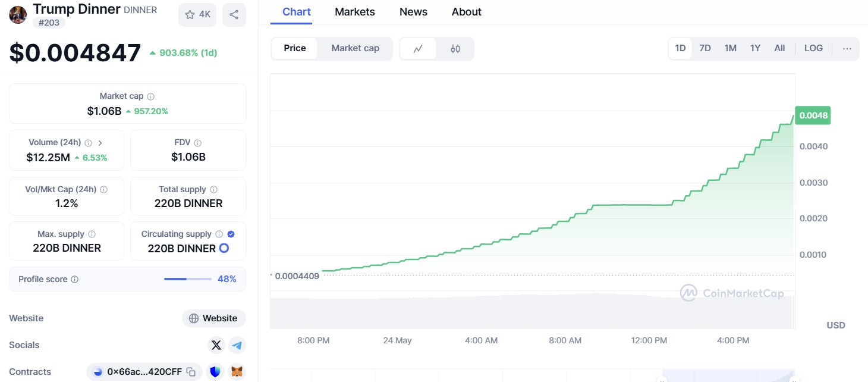
Task: Open X (Twitter) social link
Action: (216, 345)
